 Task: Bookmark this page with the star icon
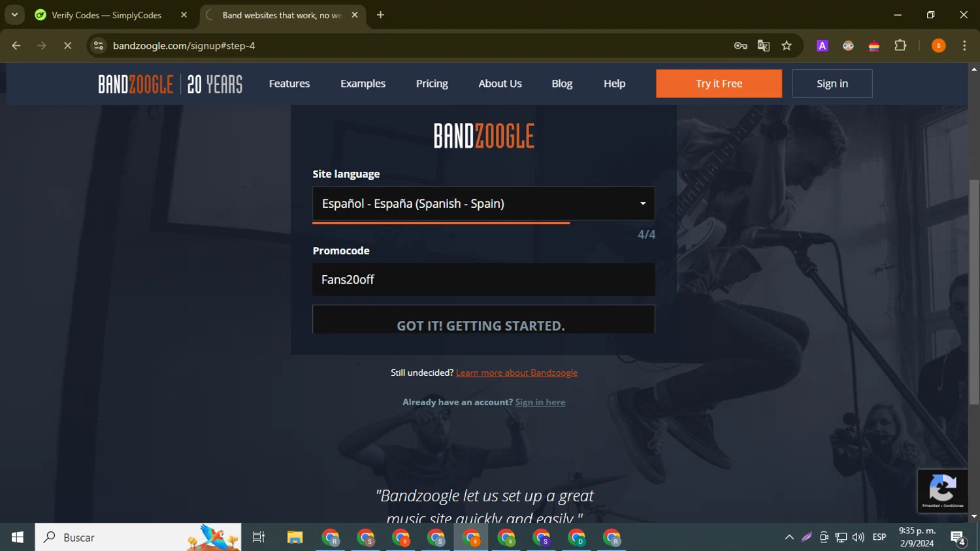click(x=787, y=46)
